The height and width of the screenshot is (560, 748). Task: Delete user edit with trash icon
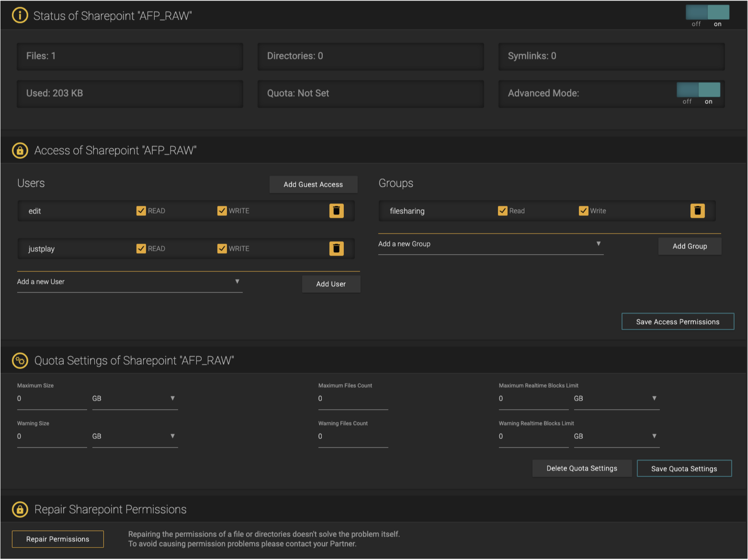[337, 211]
